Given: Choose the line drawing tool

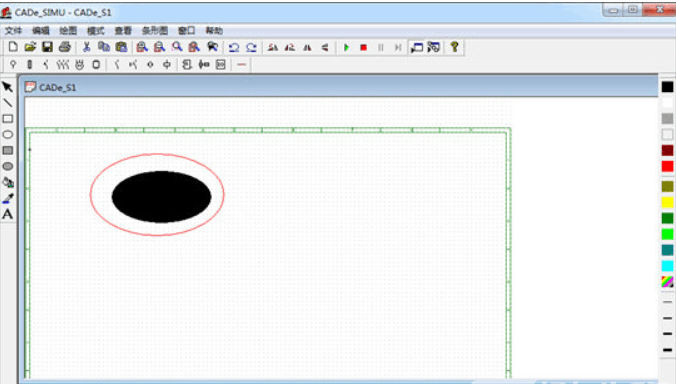Looking at the screenshot, I should pos(7,103).
